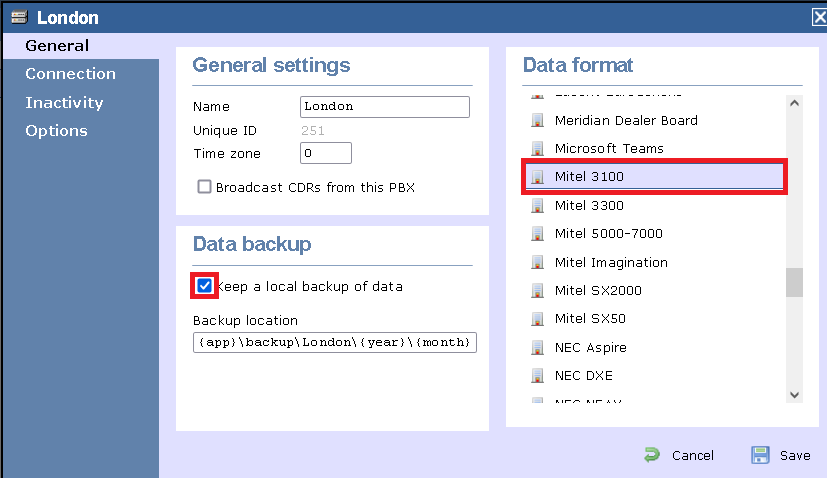The image size is (827, 478).
Task: Click the Time zone input field
Action: pos(325,153)
